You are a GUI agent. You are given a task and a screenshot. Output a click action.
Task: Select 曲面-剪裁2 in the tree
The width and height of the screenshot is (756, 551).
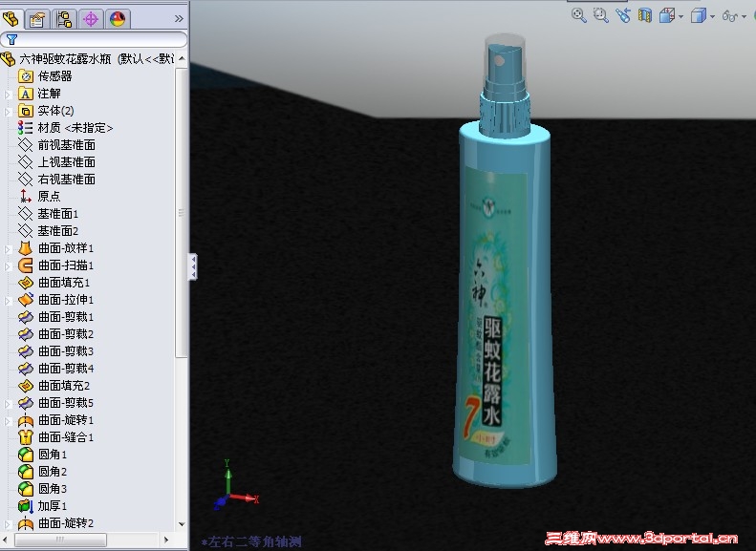pos(66,334)
